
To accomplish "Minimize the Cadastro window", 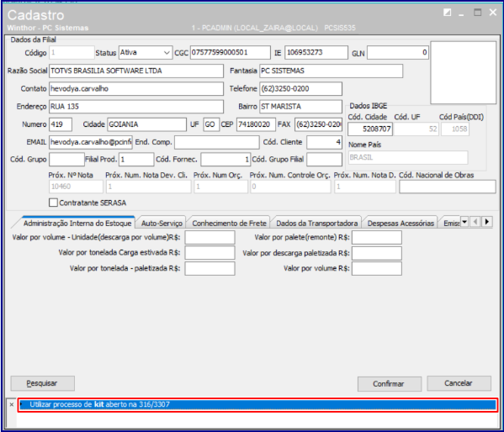I will [x=462, y=14].
